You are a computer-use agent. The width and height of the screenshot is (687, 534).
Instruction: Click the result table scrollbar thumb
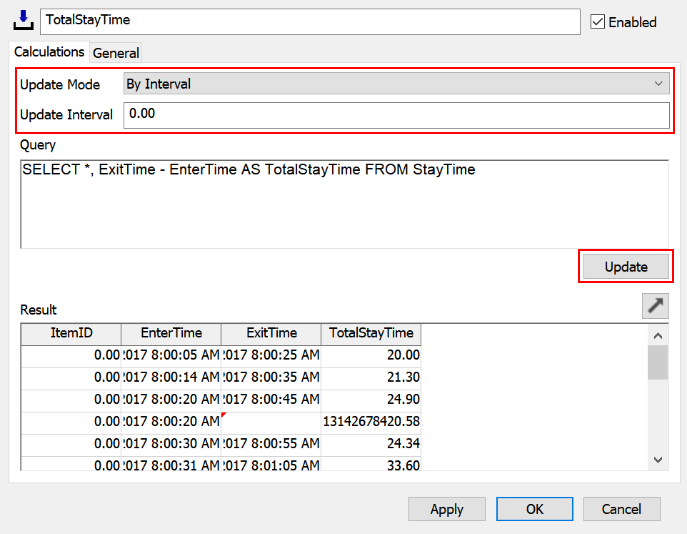point(657,363)
